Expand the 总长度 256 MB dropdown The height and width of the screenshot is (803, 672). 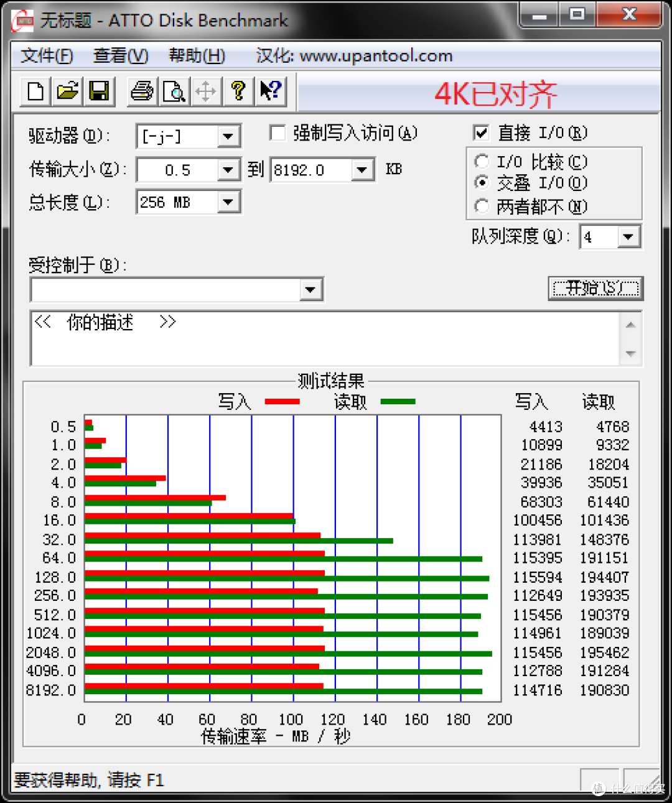point(228,202)
